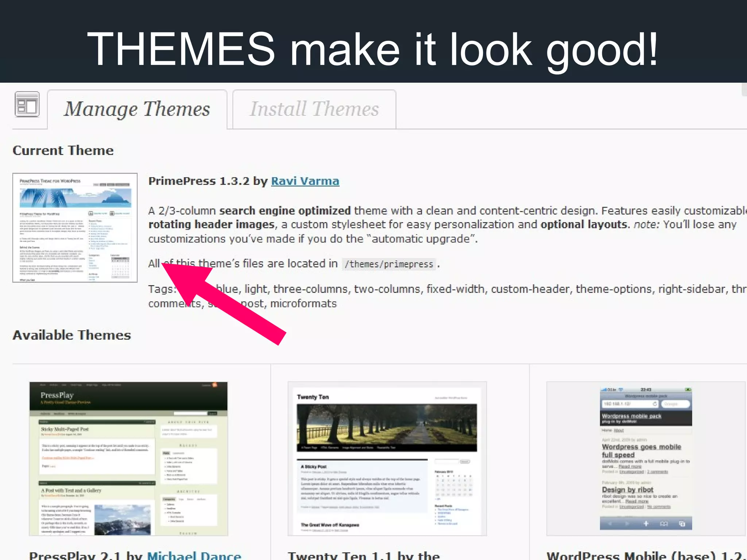Click the 'rotating header images' bold text
The height and width of the screenshot is (560, 747).
click(211, 225)
